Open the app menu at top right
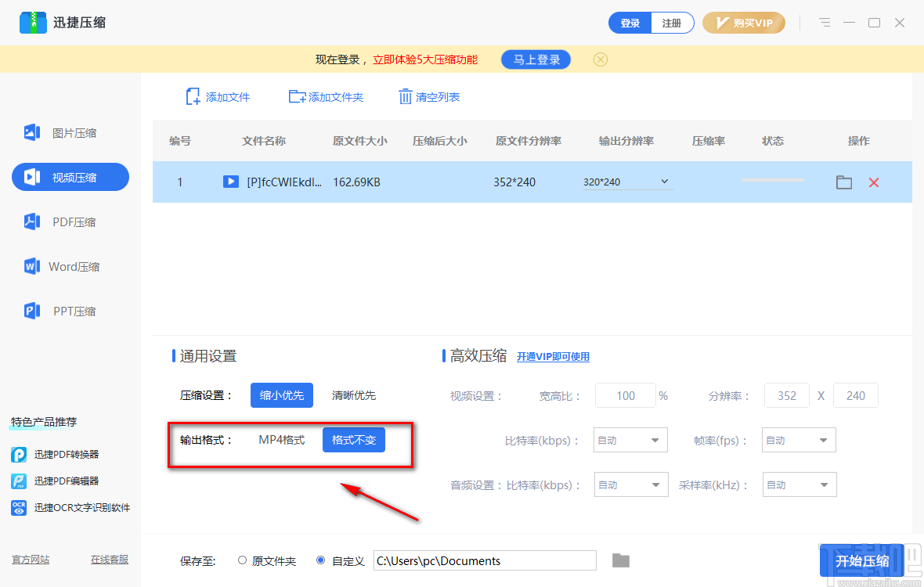The width and height of the screenshot is (924, 587). click(824, 23)
